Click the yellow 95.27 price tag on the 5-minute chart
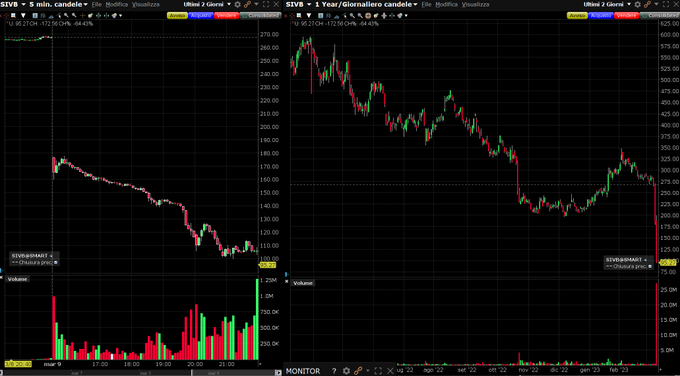 click(x=267, y=265)
